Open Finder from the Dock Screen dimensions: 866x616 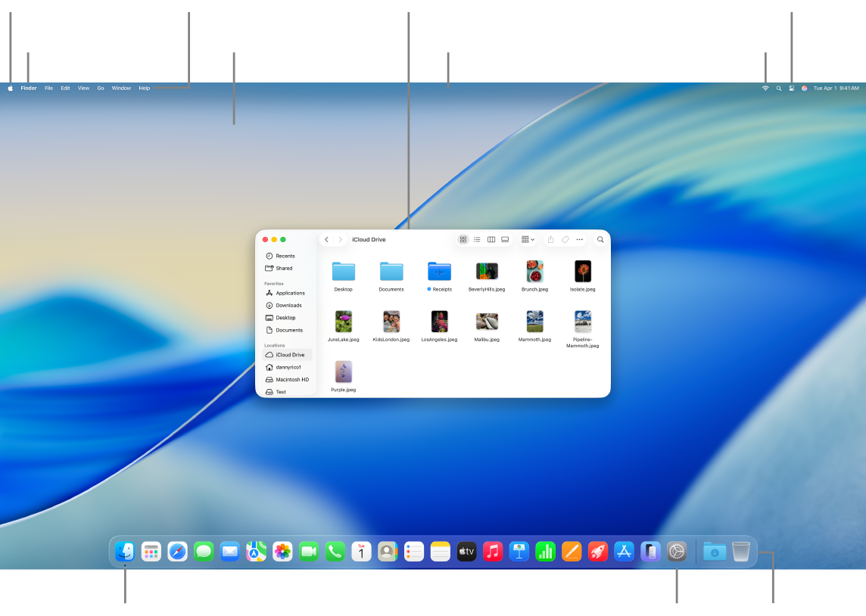click(125, 552)
